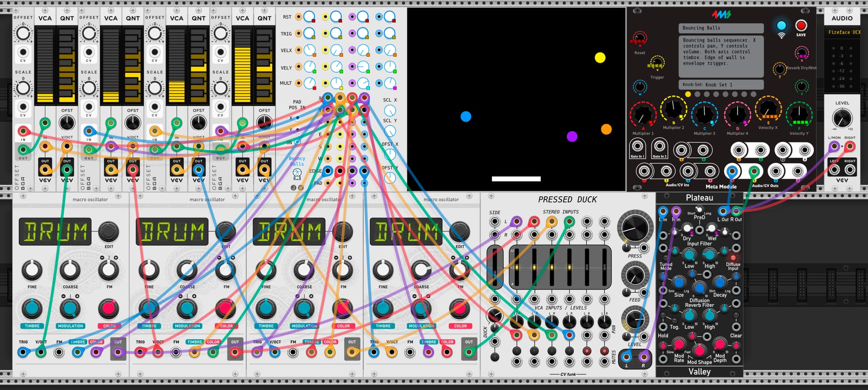The image size is (868, 390).
Task: Select the second Knob Set dot
Action: tap(697, 94)
